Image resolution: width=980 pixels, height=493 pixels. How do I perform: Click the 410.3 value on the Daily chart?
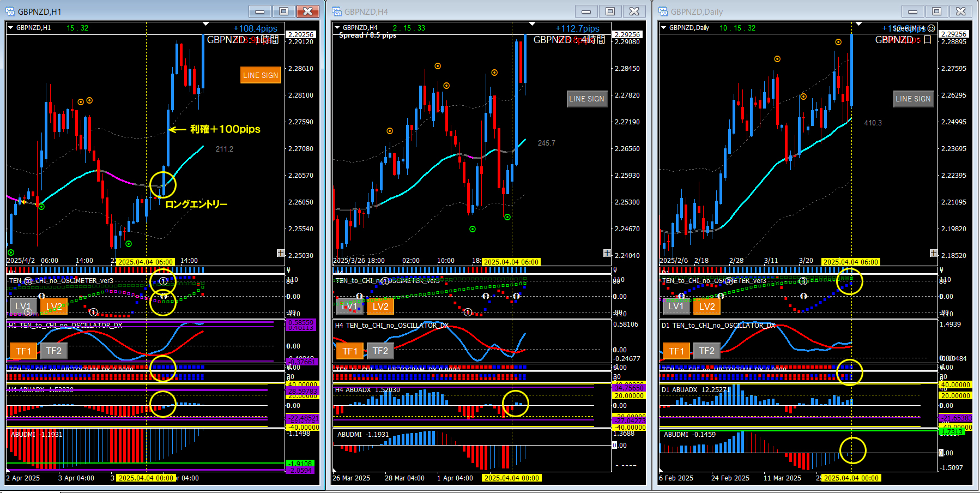[873, 123]
